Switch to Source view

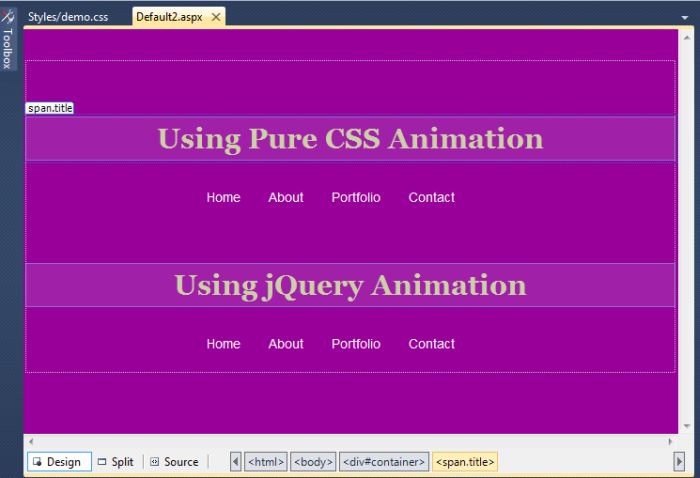tap(175, 461)
